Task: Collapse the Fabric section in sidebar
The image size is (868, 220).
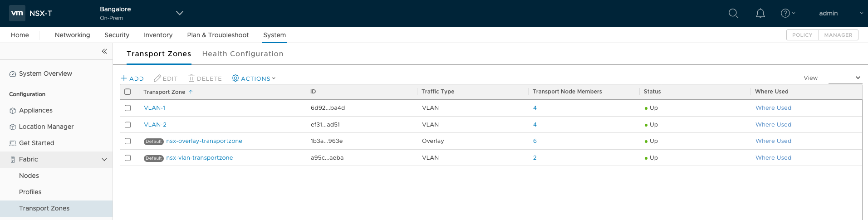Action: click(104, 160)
